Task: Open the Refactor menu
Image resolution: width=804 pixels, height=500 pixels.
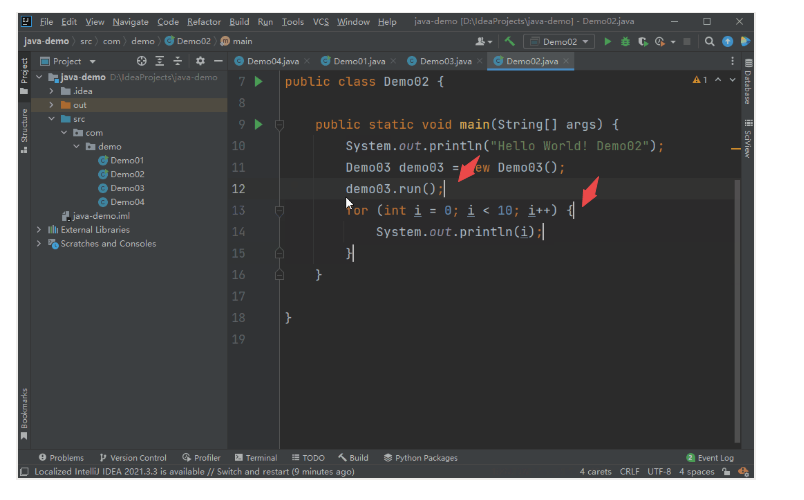Action: 204,22
